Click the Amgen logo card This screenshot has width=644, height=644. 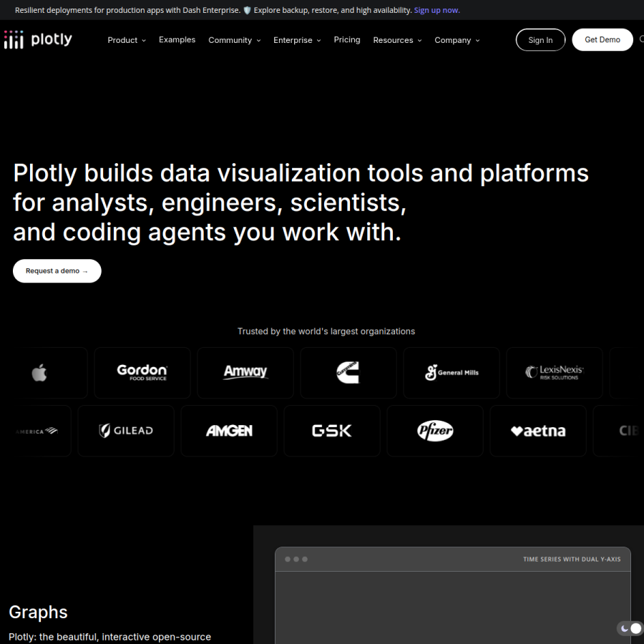click(x=229, y=431)
